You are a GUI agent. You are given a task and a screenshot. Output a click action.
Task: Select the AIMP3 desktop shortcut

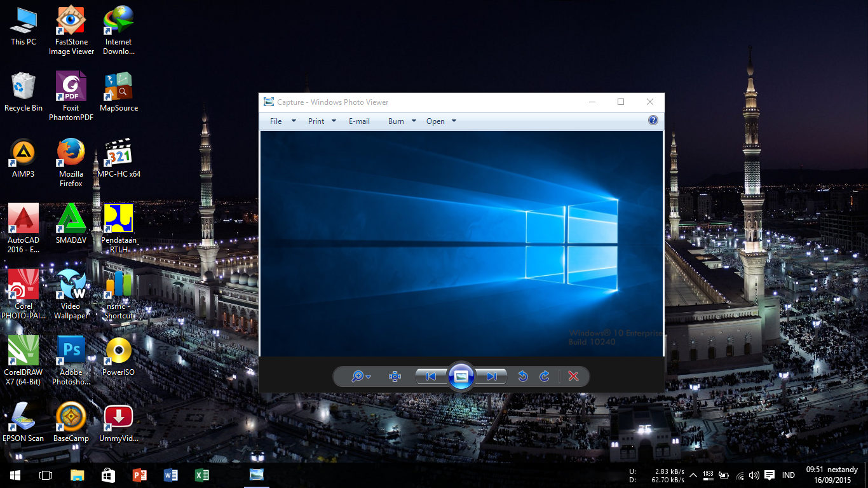pos(24,159)
